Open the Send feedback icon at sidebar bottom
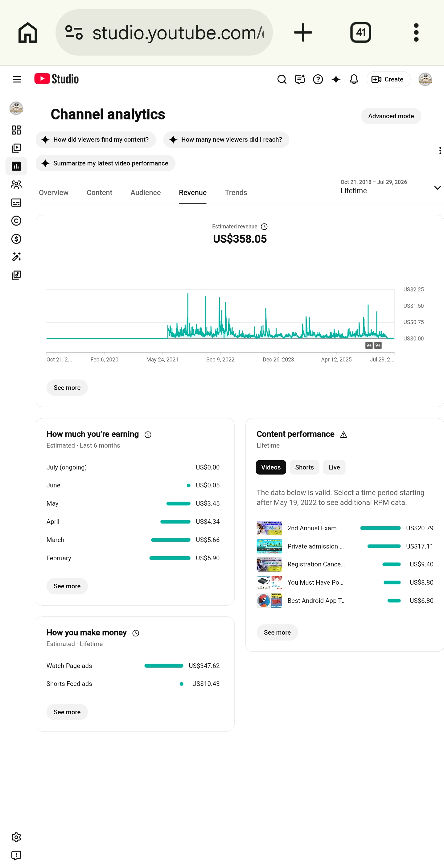Screen dimensions: 444x868 [16, 856]
